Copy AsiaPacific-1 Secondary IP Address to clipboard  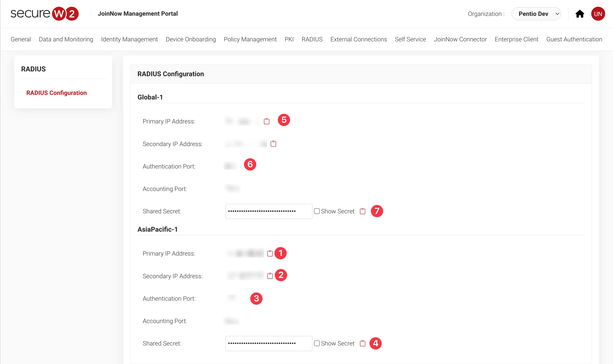pyautogui.click(x=270, y=276)
